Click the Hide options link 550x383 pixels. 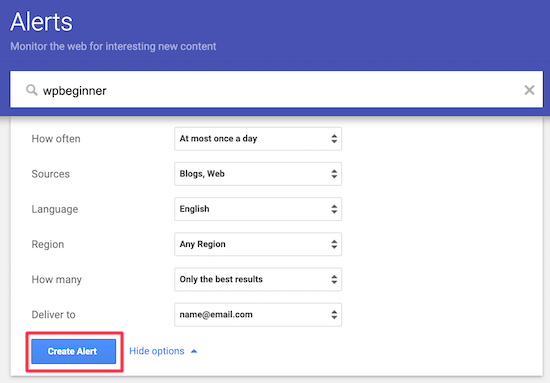pyautogui.click(x=157, y=351)
